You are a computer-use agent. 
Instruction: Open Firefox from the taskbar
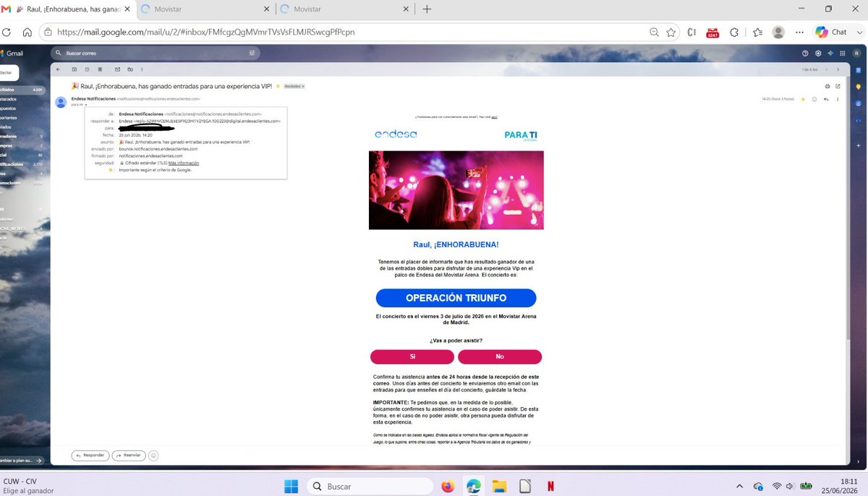click(447, 486)
